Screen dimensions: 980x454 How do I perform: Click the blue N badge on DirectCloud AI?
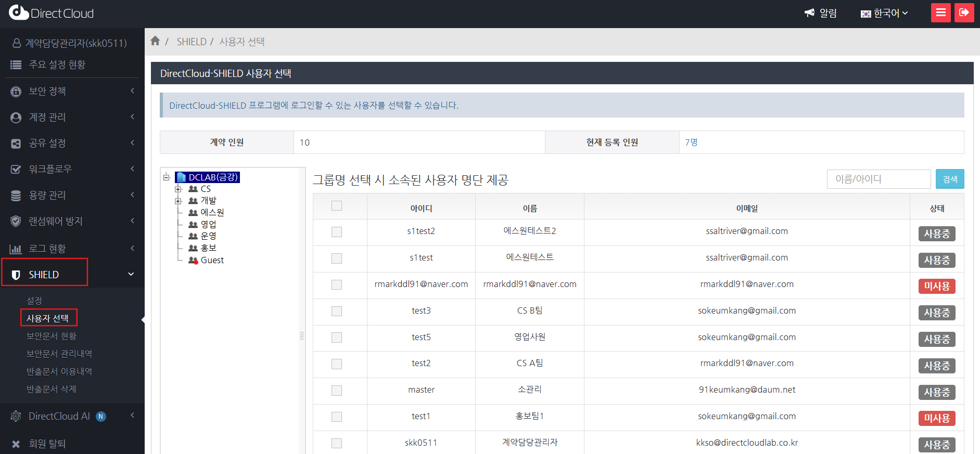101,416
